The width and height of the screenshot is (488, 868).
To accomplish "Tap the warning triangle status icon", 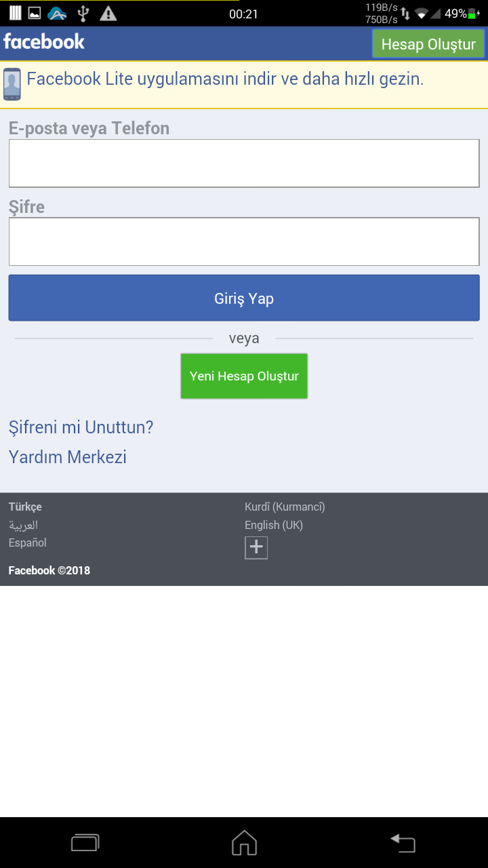I will click(108, 13).
